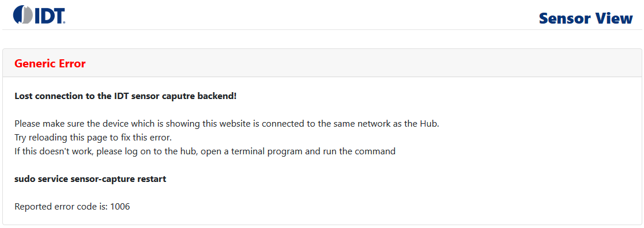Viewport: 644px width, 228px height.
Task: Click the Sensor View page title
Action: point(586,18)
